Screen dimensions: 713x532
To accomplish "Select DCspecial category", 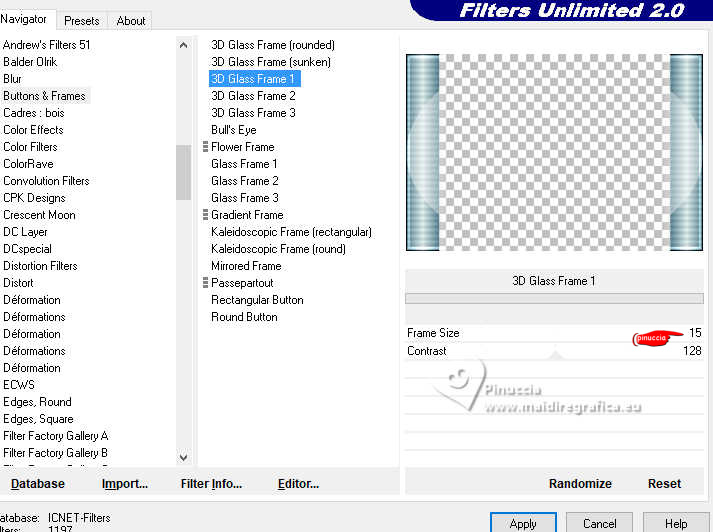I will (x=27, y=249).
